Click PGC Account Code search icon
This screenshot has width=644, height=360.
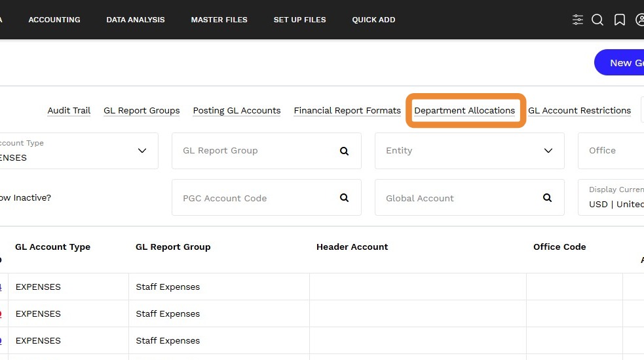point(344,197)
